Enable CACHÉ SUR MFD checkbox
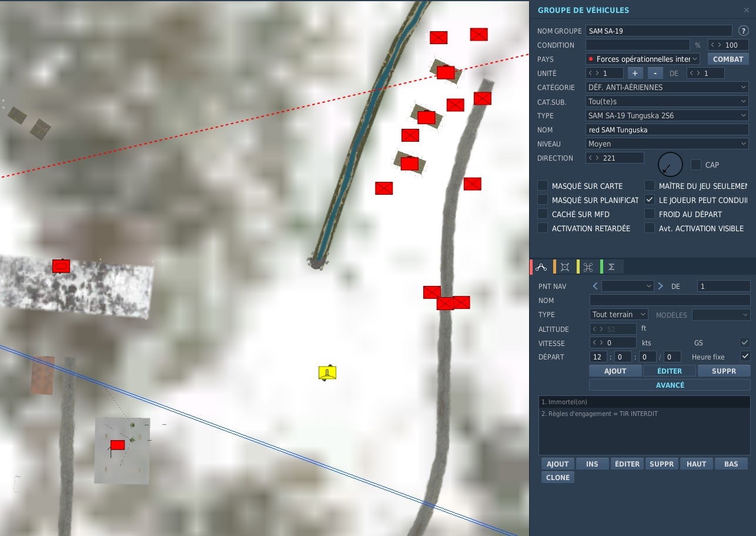The width and height of the screenshot is (756, 536). pos(543,214)
